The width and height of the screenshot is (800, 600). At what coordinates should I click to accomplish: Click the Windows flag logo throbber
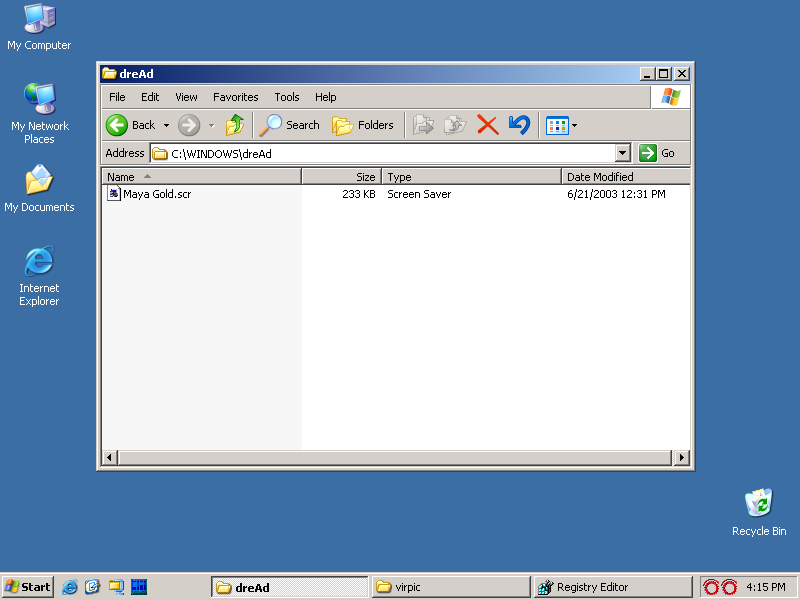point(671,97)
